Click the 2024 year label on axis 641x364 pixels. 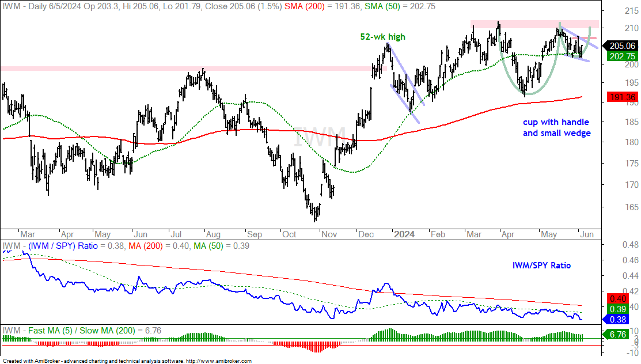click(404, 234)
